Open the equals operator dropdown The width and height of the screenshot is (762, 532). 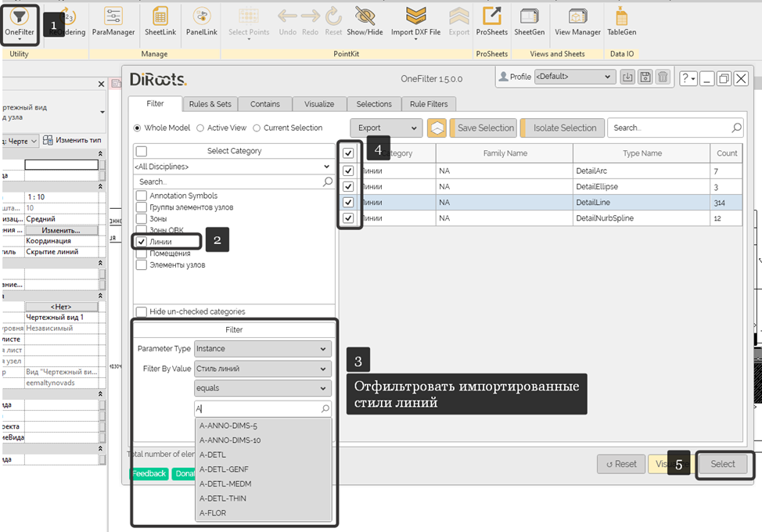262,388
